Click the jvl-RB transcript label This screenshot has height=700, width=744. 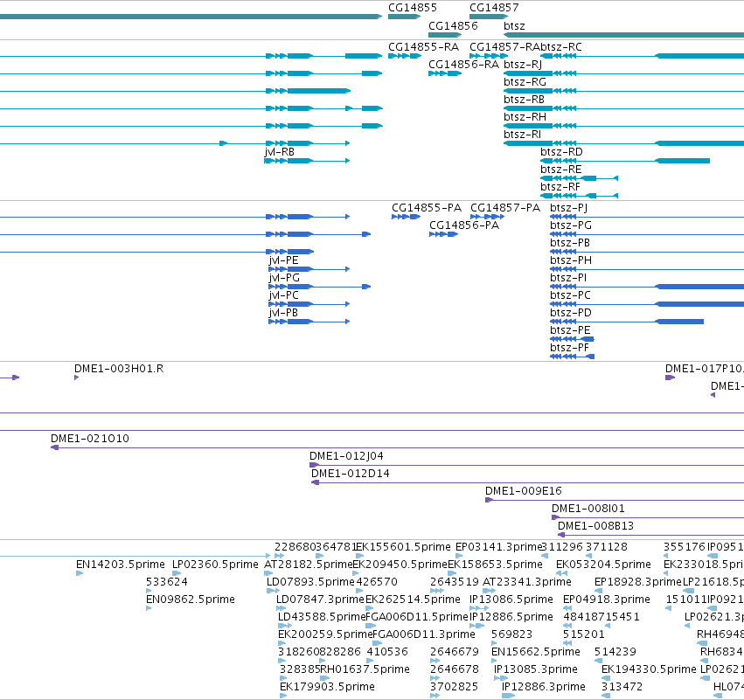coord(279,152)
